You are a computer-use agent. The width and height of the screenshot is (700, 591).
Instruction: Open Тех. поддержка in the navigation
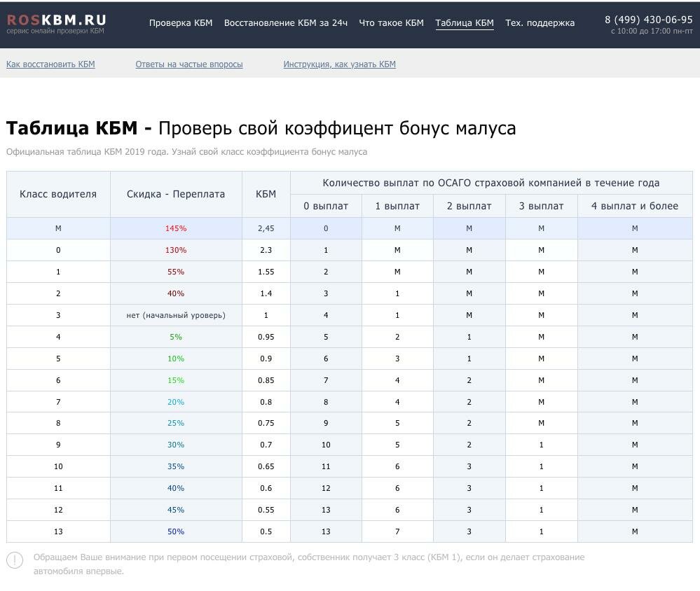(x=540, y=23)
